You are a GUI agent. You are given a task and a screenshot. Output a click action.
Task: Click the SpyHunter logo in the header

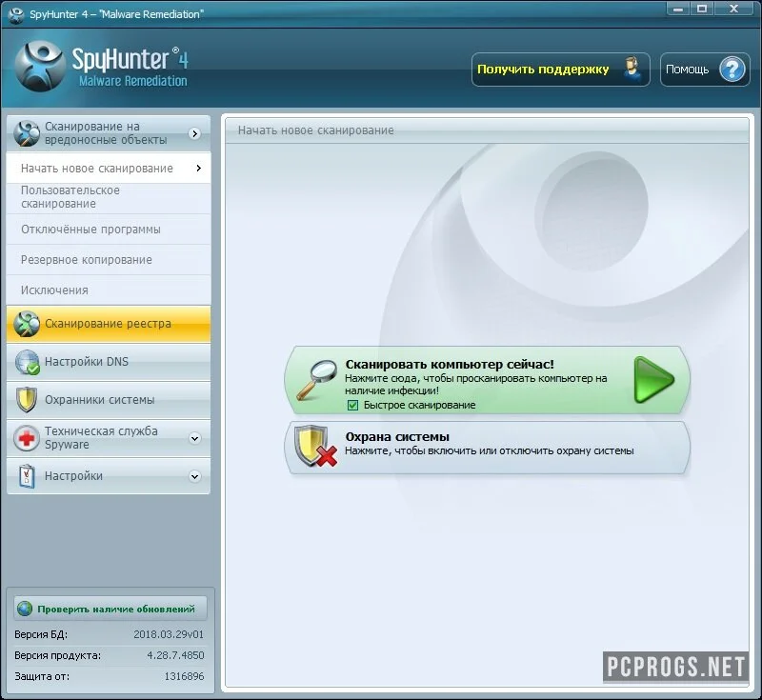(x=101, y=67)
